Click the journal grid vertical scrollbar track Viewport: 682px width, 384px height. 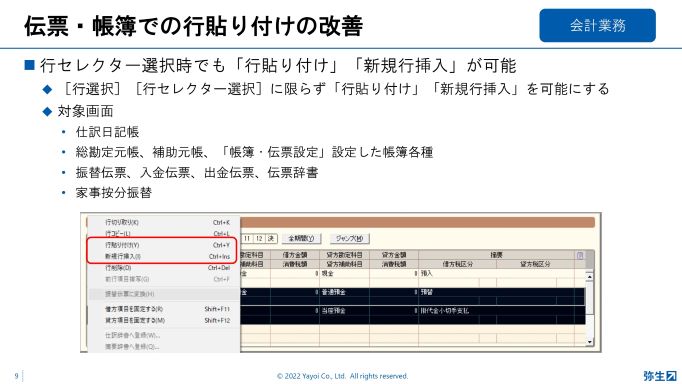pos(589,309)
